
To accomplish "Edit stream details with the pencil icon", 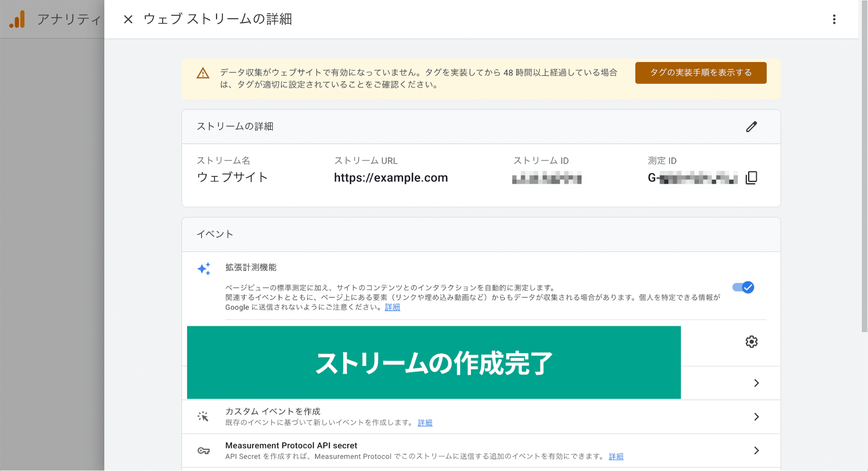I will (x=752, y=126).
